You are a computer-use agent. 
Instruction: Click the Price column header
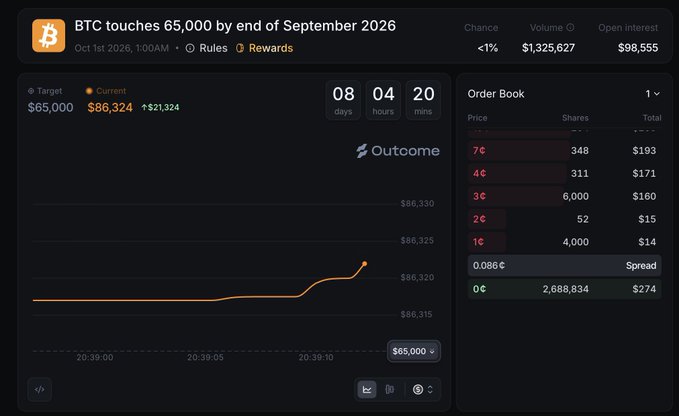click(477, 118)
